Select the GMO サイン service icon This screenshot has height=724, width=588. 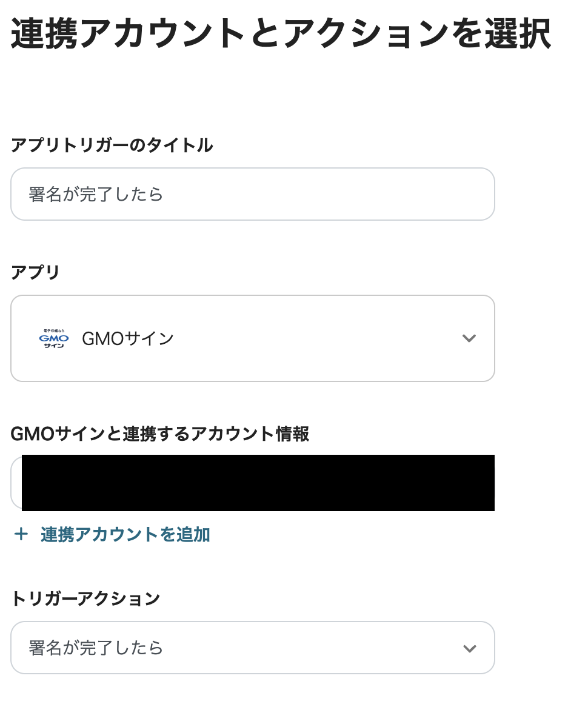(53, 338)
